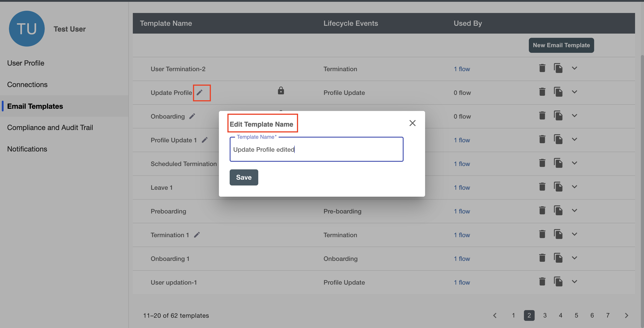
Task: Expand the Onboarding 1 row chevron
Action: pos(574,258)
